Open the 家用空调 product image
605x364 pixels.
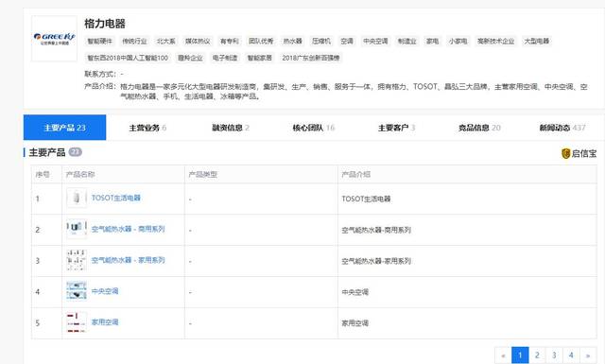point(77,322)
